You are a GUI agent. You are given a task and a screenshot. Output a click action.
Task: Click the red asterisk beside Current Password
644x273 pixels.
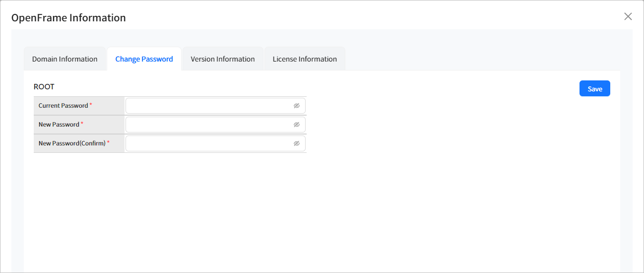click(x=91, y=105)
